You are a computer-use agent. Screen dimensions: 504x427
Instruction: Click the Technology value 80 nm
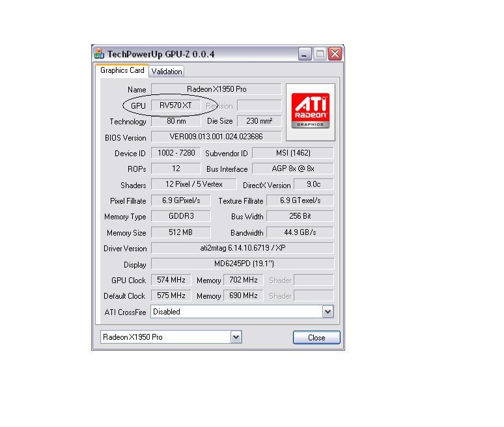tap(176, 121)
